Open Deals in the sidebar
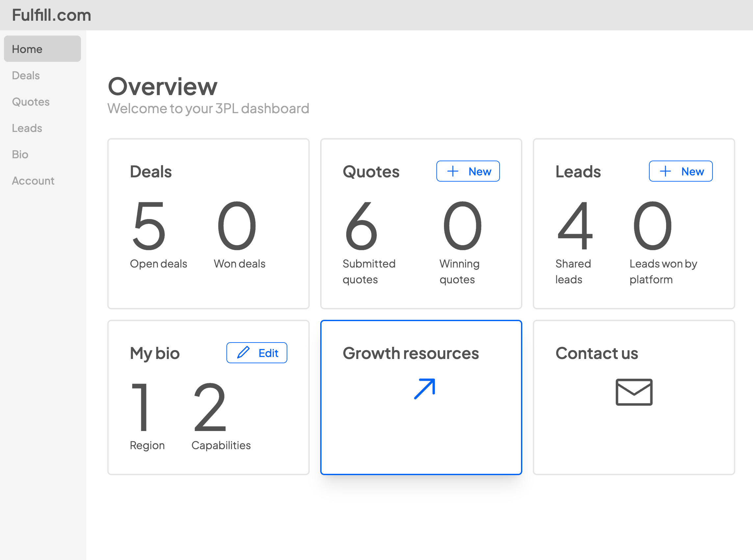Screen dimensions: 753x560 coord(26,75)
